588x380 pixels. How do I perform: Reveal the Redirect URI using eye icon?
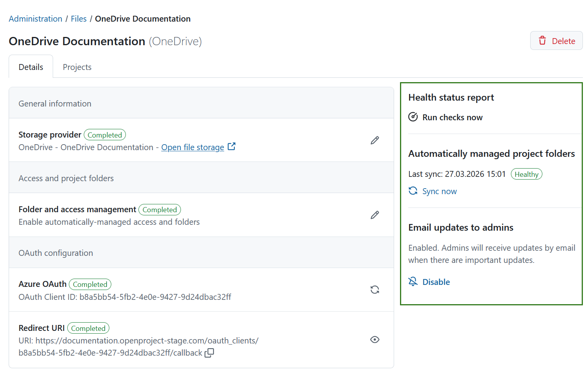click(x=374, y=340)
